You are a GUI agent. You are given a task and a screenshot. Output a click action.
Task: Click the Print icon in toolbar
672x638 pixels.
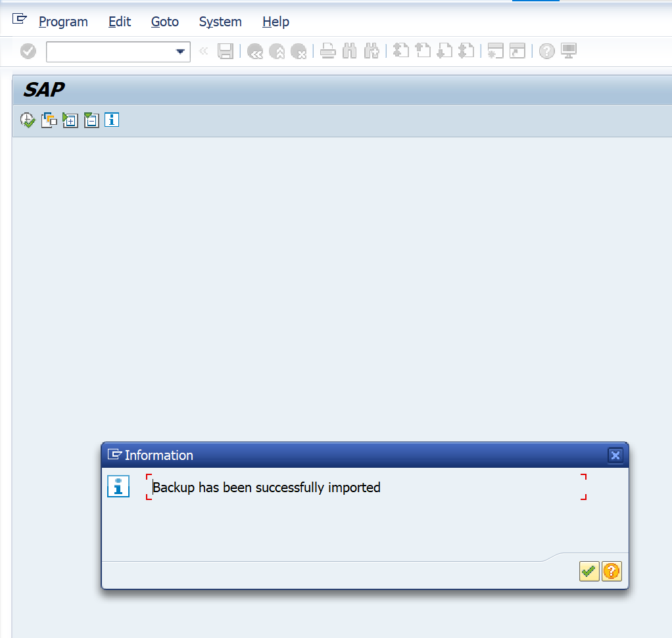329,51
